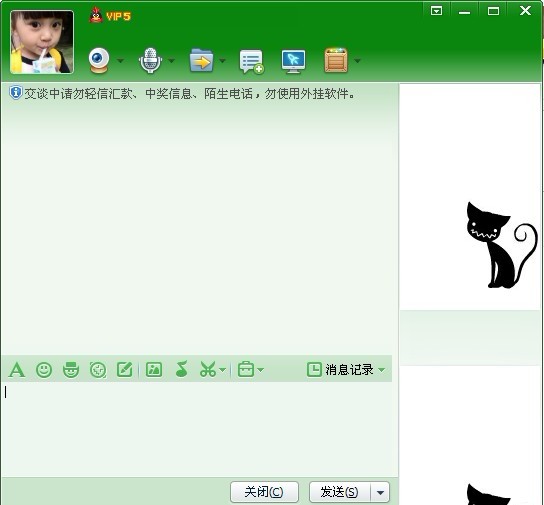Click the 关闭(C) close button
Viewport: 544px width, 505px height.
[264, 493]
